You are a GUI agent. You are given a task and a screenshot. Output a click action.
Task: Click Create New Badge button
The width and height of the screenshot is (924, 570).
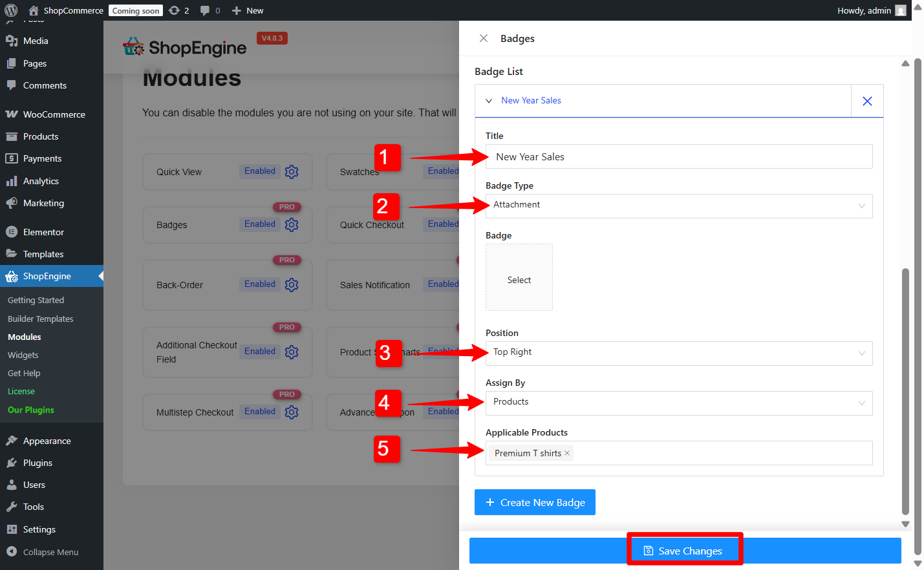[x=535, y=502]
